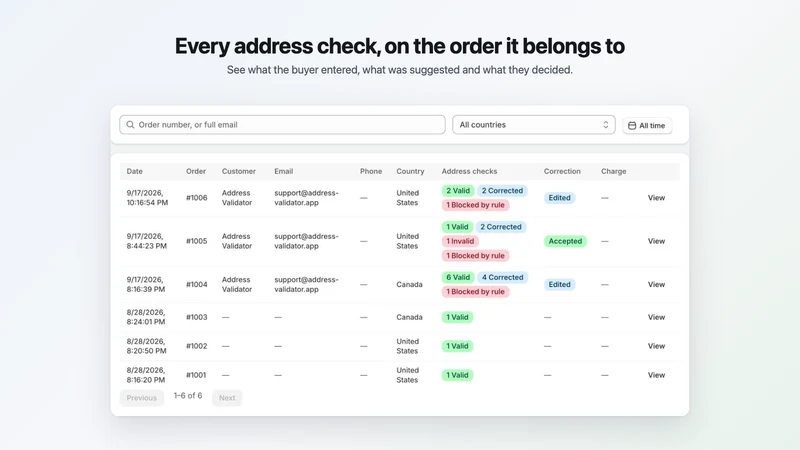This screenshot has width=800, height=450.
Task: Click the date 9/17/2026, 8:44:23 PM
Action: (146, 241)
